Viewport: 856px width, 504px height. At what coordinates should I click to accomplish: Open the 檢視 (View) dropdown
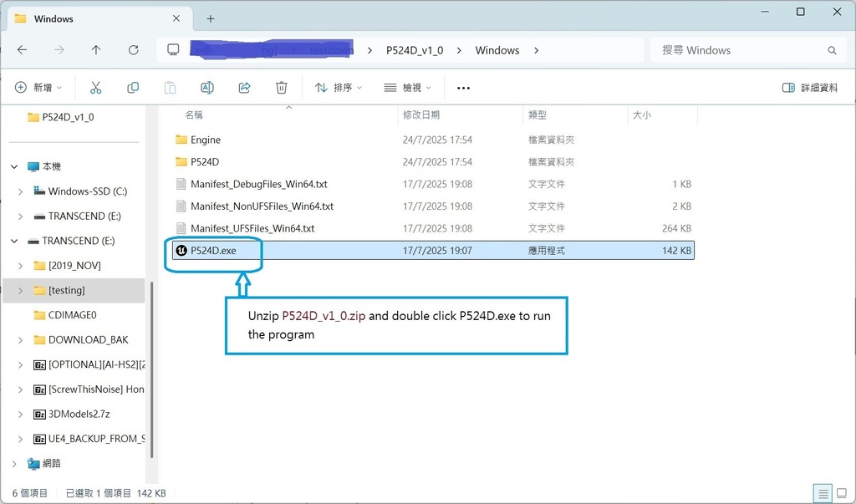[407, 87]
